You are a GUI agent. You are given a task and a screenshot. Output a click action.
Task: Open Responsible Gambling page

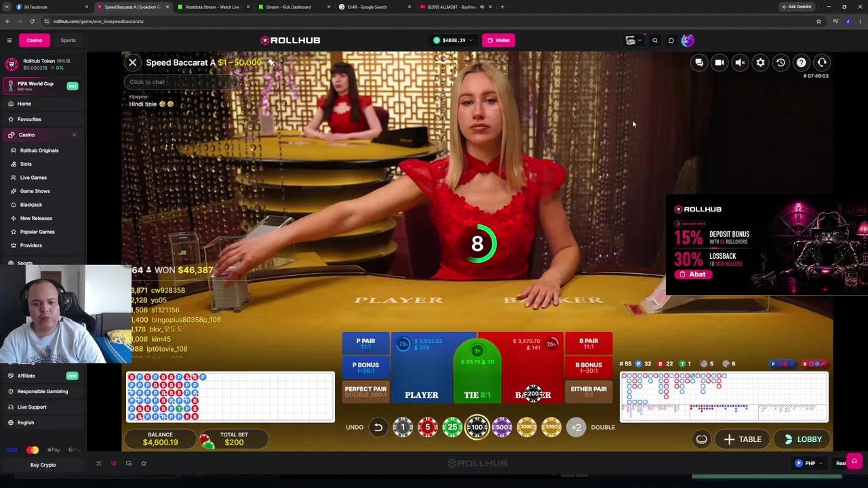43,391
